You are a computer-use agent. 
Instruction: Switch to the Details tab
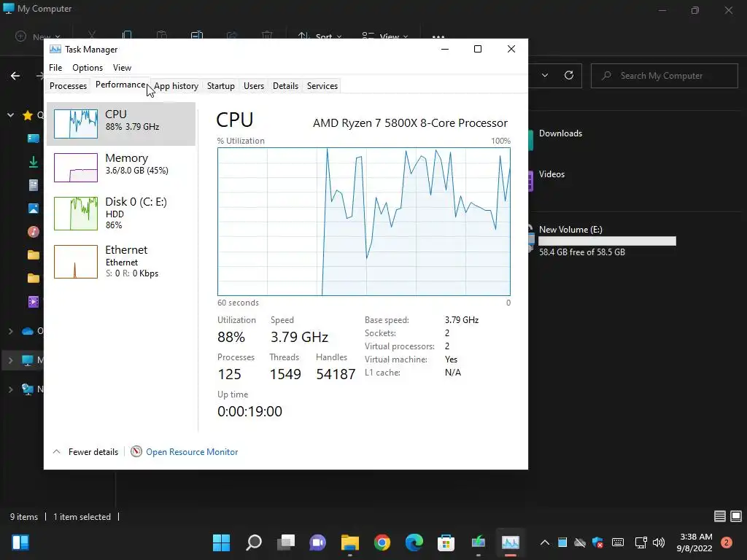[285, 86]
